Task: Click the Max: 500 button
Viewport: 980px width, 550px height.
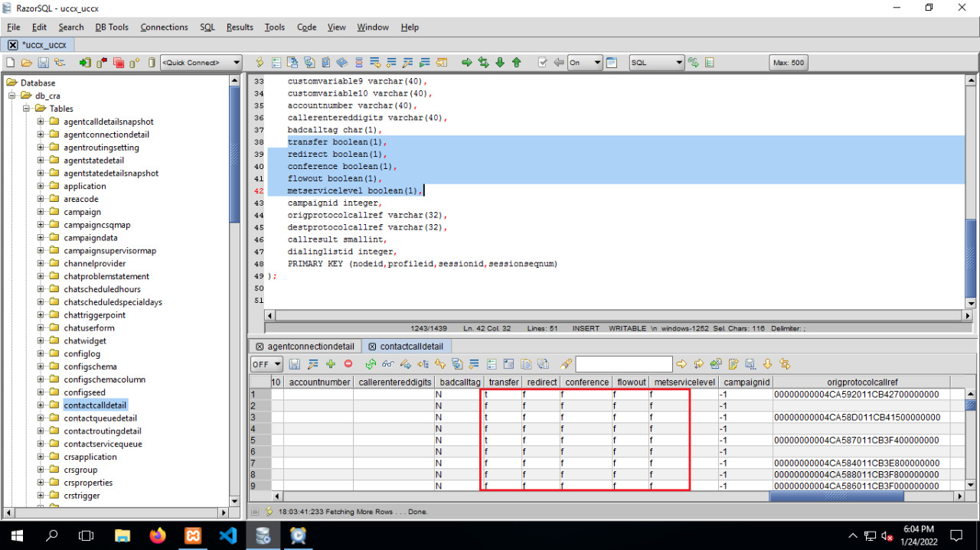Action: tap(789, 63)
